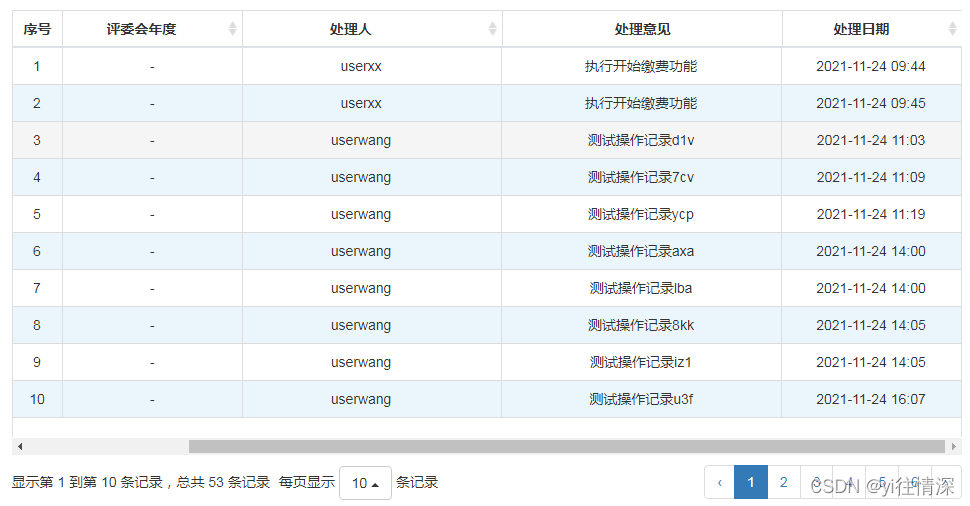
Task: Click the horizontal scrollbar thumb
Action: [x=567, y=446]
